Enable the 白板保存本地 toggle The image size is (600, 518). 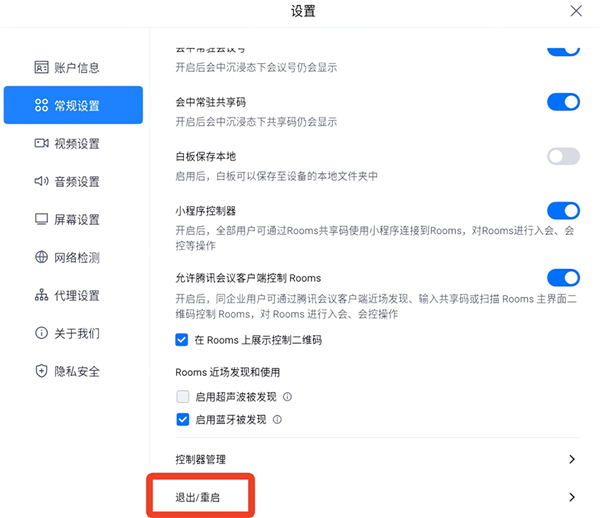point(563,156)
